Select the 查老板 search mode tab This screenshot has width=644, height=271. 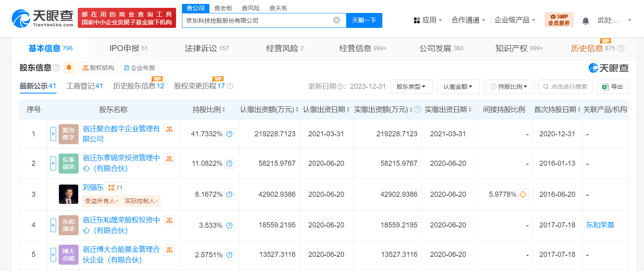[223, 8]
